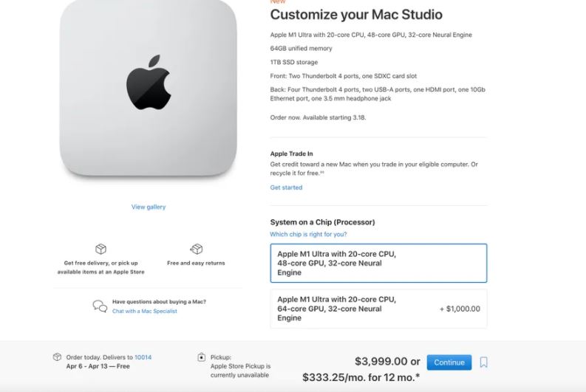
Task: Click Get started under Apple Trade In
Action: pos(286,188)
